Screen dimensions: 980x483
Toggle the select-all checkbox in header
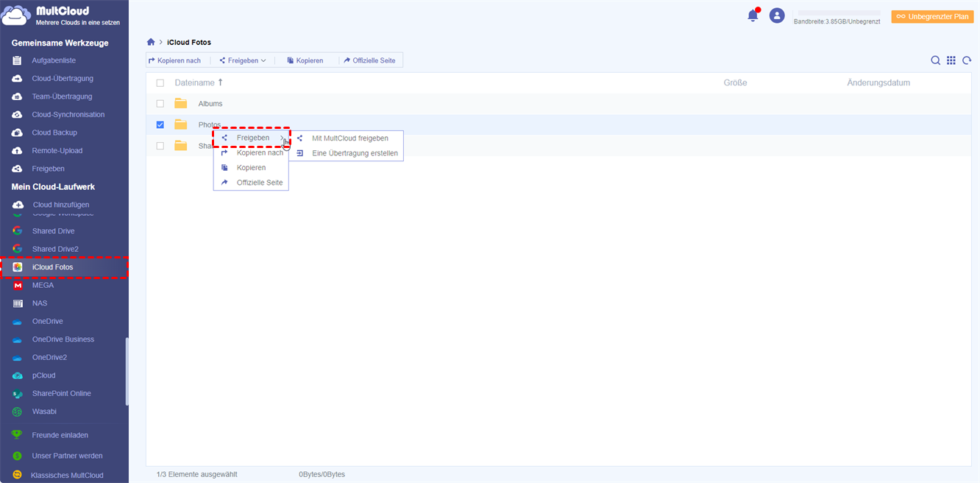tap(160, 83)
